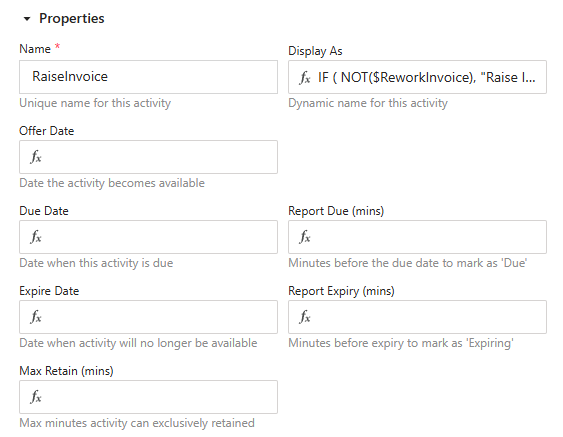Click inside the Expire Date input box

pyautogui.click(x=148, y=317)
